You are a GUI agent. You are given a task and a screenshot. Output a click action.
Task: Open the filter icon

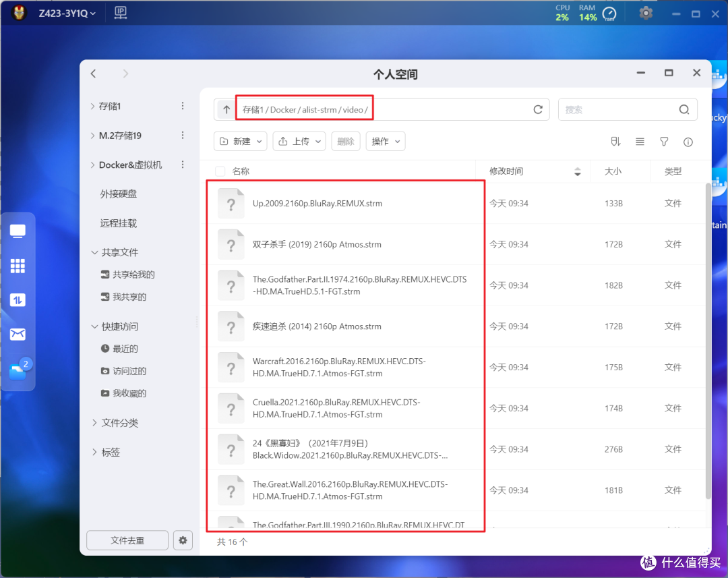tap(664, 142)
